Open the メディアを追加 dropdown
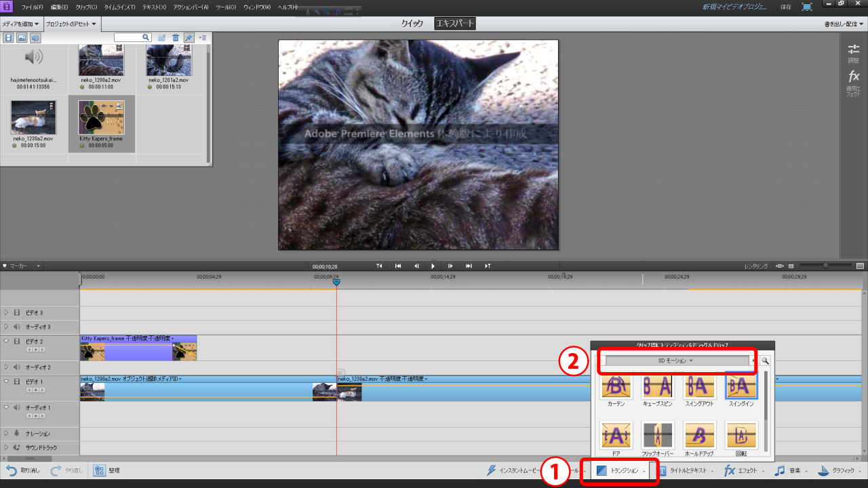Image resolution: width=868 pixels, height=488 pixels. tap(22, 24)
